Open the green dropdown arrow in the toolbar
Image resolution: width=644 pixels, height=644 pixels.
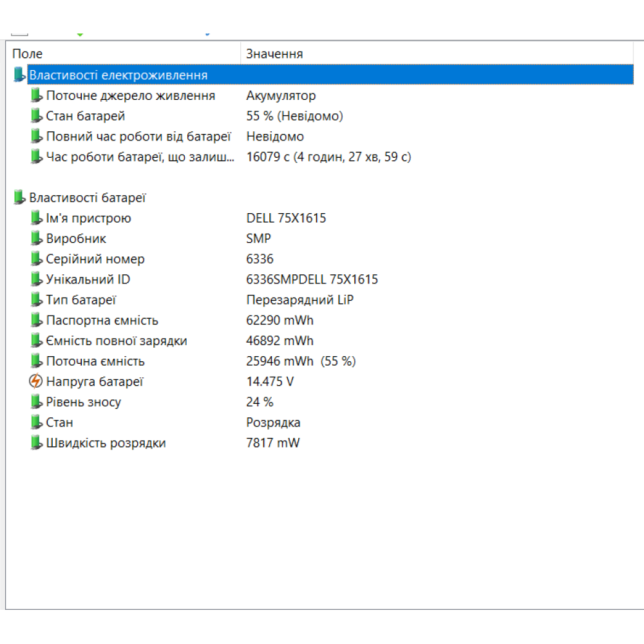pos(79,29)
